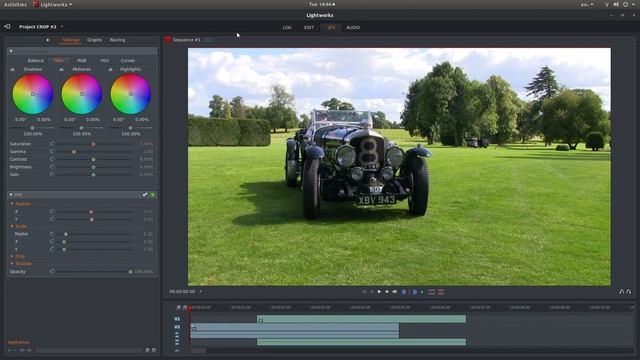
Task: Click the Keyframes label
Action: tap(19, 342)
